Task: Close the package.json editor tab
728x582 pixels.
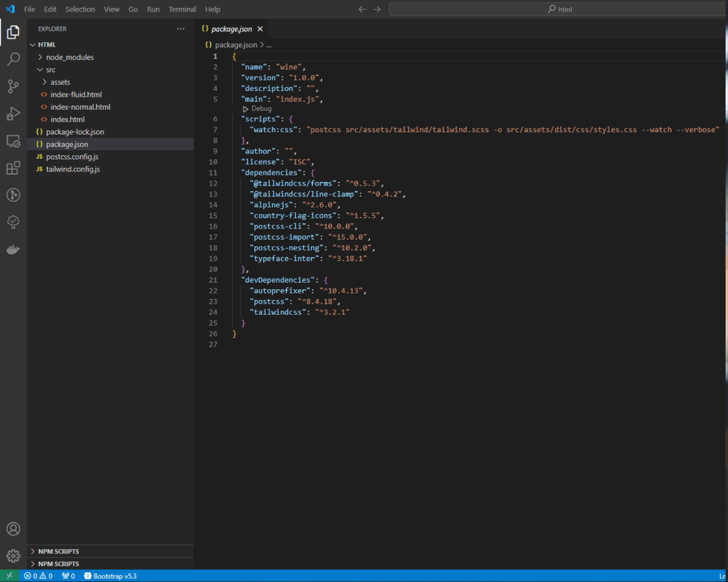Action: point(260,29)
